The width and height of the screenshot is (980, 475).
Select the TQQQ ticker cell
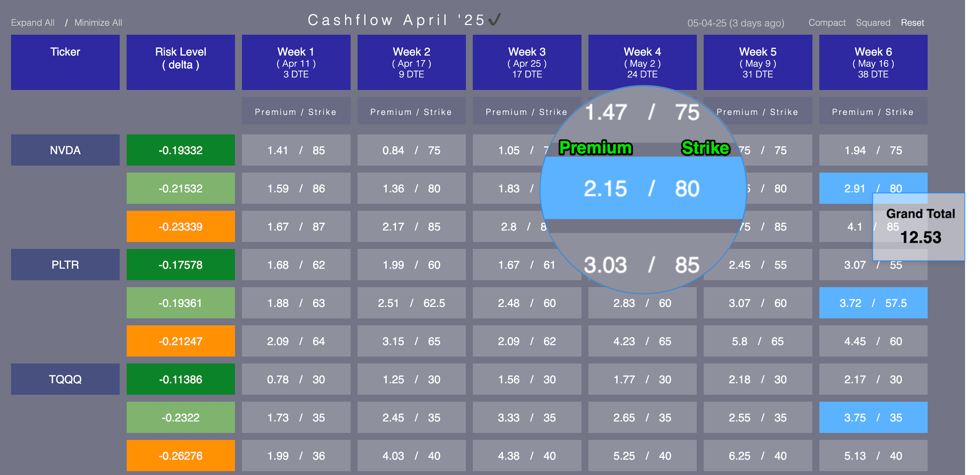65,379
